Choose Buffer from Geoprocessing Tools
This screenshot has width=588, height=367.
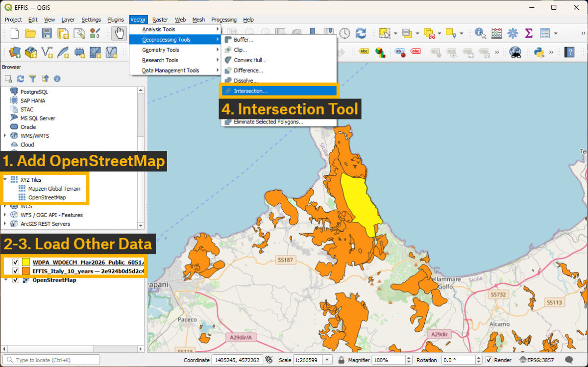coord(279,40)
